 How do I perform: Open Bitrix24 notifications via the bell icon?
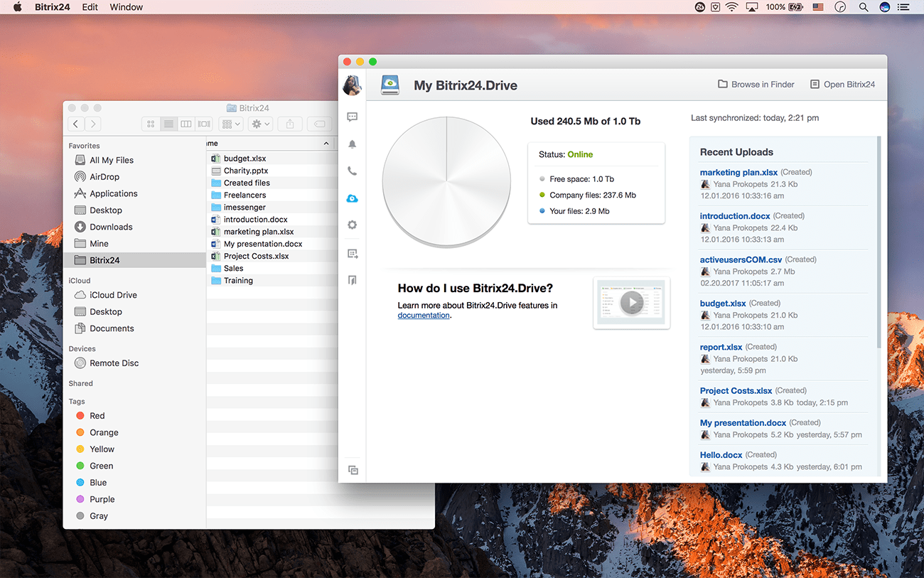pos(352,144)
